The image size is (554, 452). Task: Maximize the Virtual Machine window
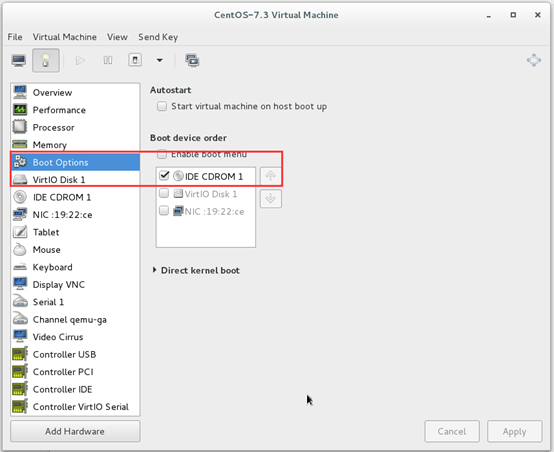coord(513,15)
